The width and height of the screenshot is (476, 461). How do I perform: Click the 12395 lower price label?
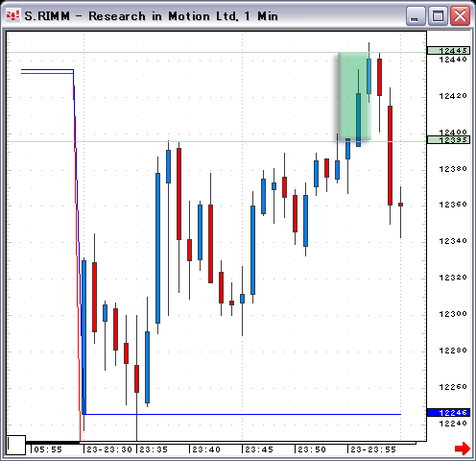click(448, 139)
